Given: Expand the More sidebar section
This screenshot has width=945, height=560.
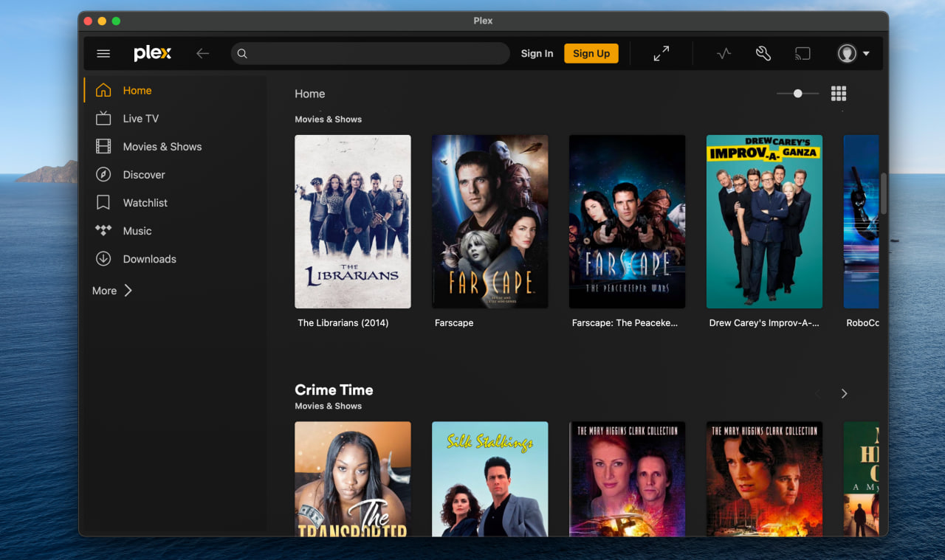Looking at the screenshot, I should pos(112,290).
